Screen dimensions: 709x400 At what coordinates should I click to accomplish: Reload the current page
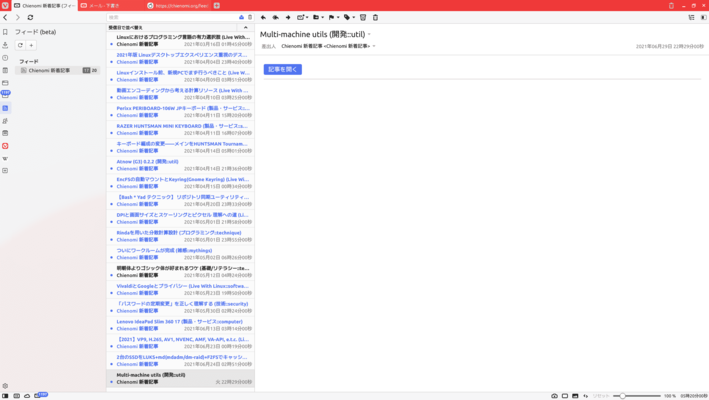pyautogui.click(x=30, y=17)
